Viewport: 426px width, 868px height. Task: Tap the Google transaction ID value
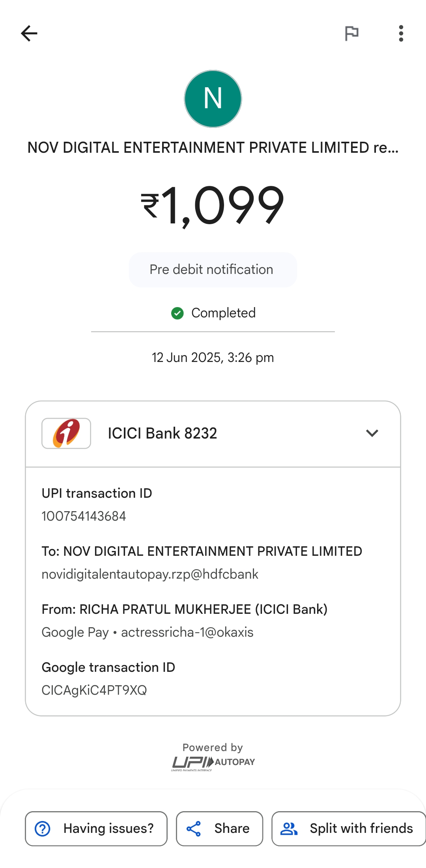pyautogui.click(x=94, y=690)
